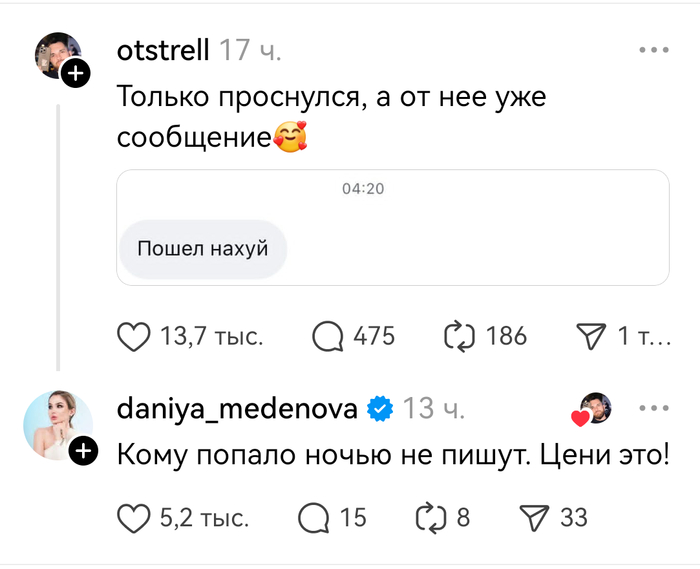Image resolution: width=700 pixels, height=569 pixels.
Task: Repost the otstrell post
Action: (459, 336)
